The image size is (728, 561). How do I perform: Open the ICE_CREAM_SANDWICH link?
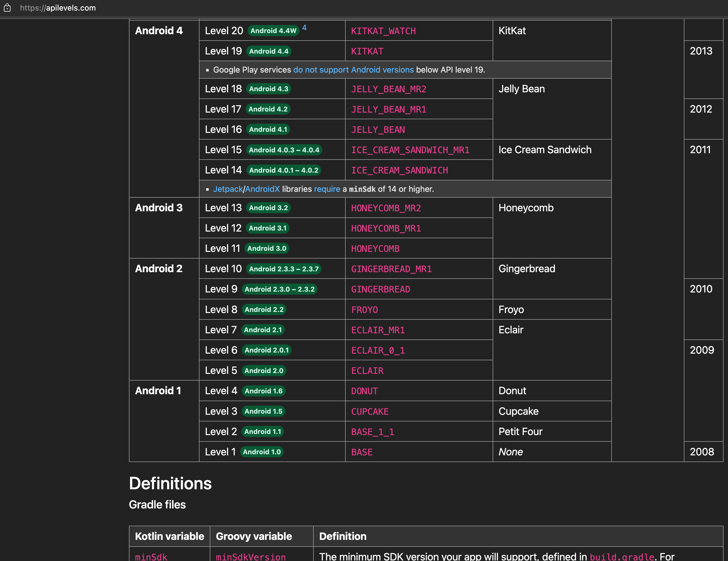[x=399, y=170]
